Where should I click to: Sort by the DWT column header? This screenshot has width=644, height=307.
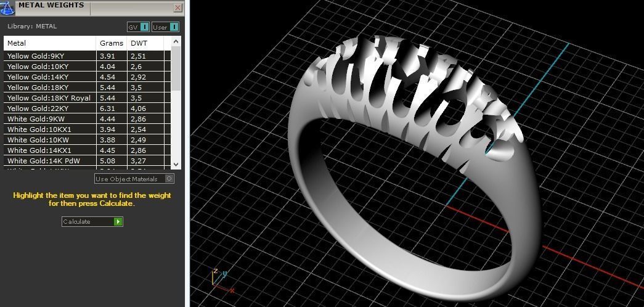(145, 43)
